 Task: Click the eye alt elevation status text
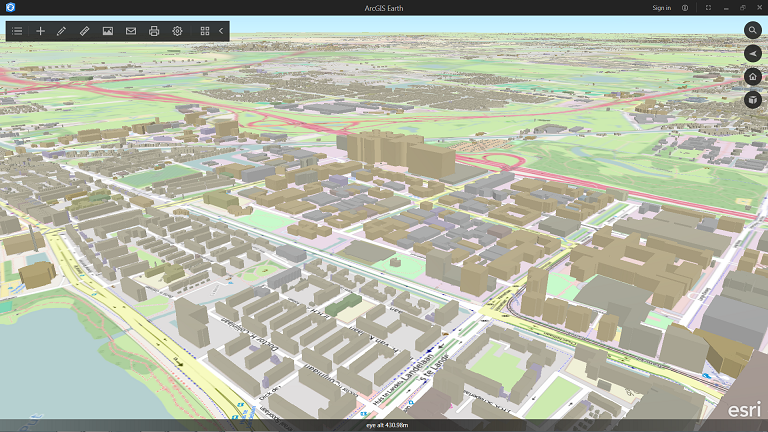[x=387, y=425]
